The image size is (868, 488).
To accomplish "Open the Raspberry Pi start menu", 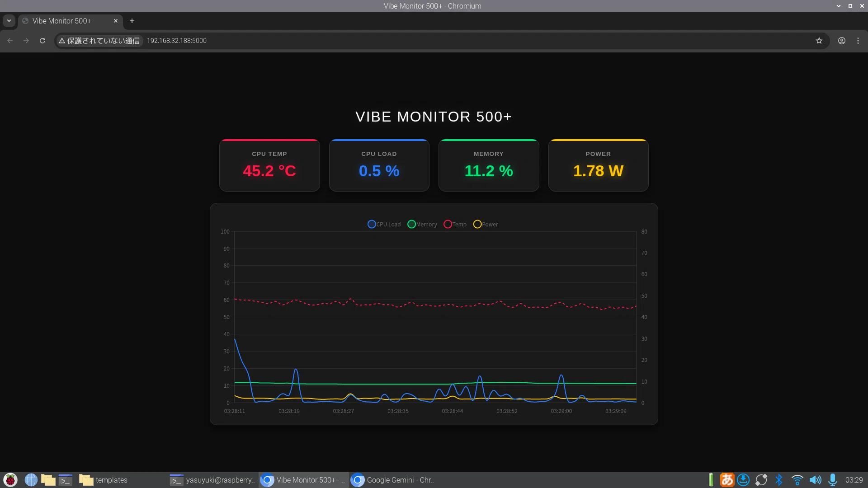I will pyautogui.click(x=10, y=480).
